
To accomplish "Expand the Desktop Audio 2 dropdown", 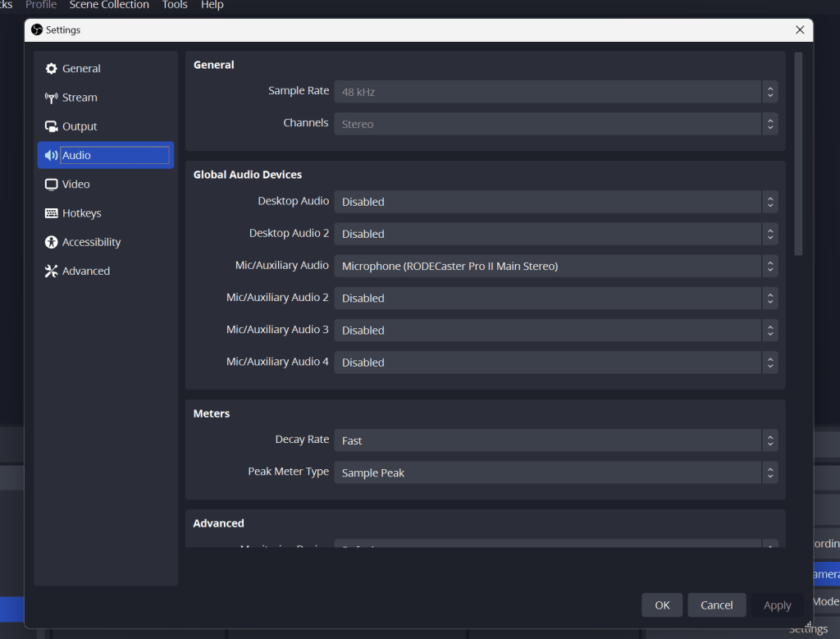I will [556, 234].
